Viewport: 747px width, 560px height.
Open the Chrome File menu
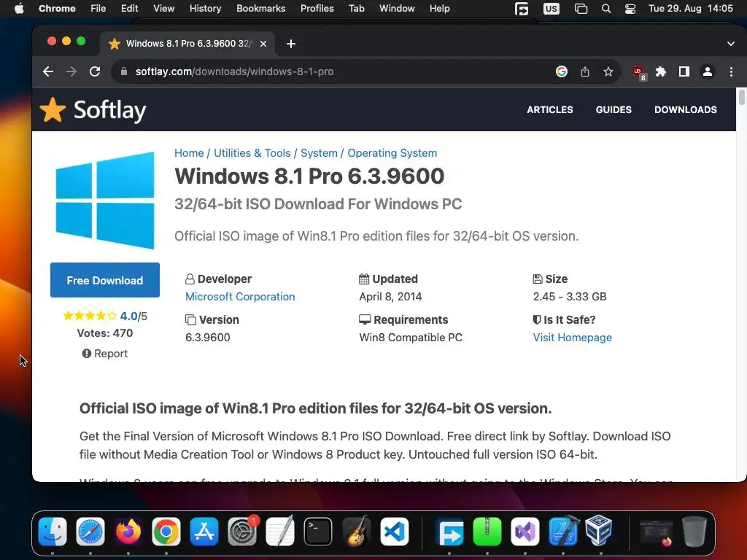pyautogui.click(x=98, y=9)
